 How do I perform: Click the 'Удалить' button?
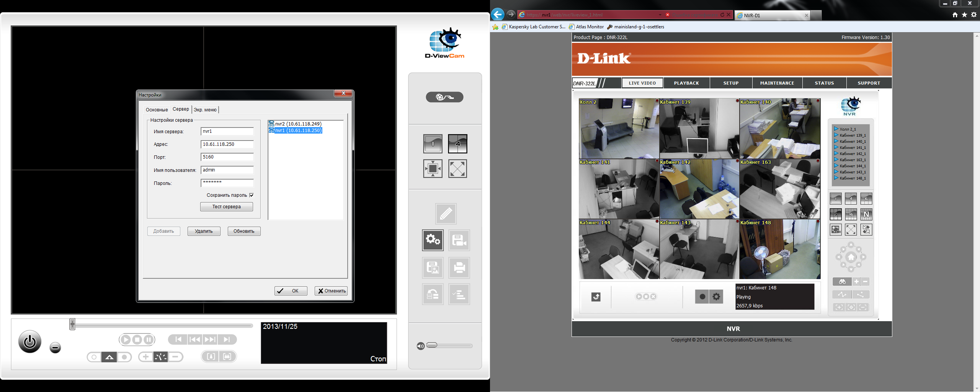(x=204, y=231)
